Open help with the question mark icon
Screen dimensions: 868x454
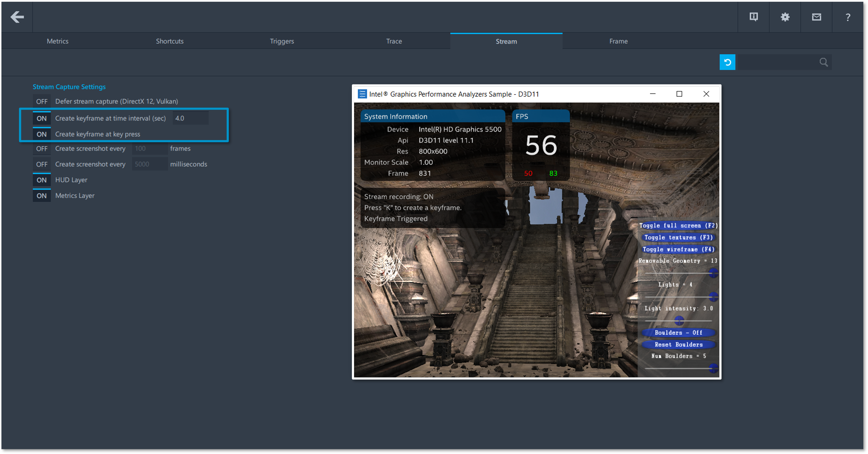(x=848, y=17)
